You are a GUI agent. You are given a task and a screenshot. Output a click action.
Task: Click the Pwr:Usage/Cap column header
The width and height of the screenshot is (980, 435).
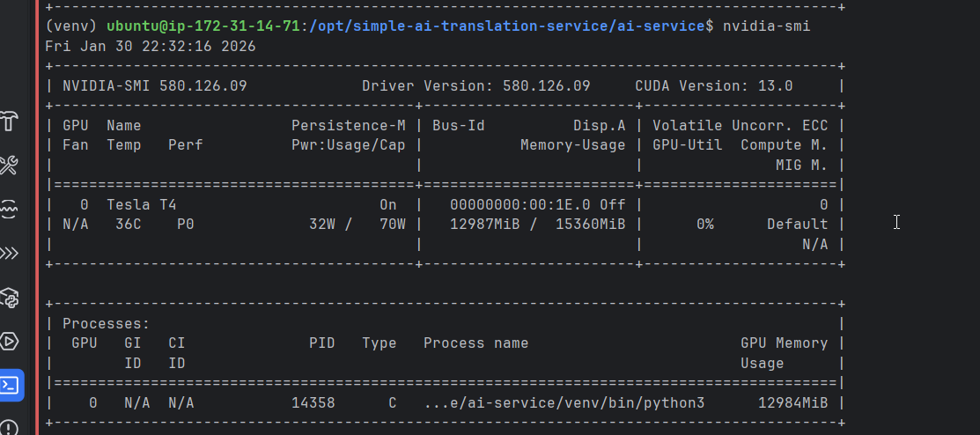348,145
